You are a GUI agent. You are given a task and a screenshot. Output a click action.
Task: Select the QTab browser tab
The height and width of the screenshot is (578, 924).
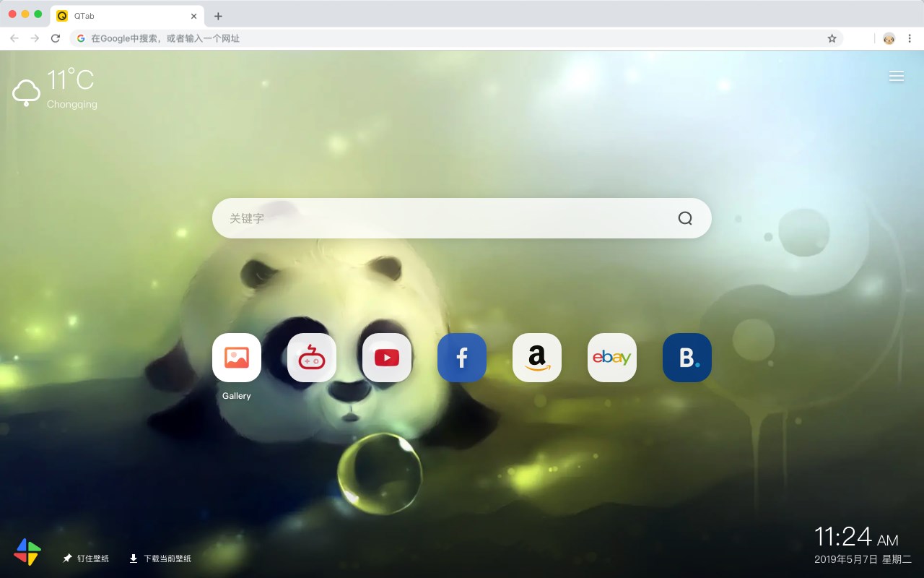(127, 16)
